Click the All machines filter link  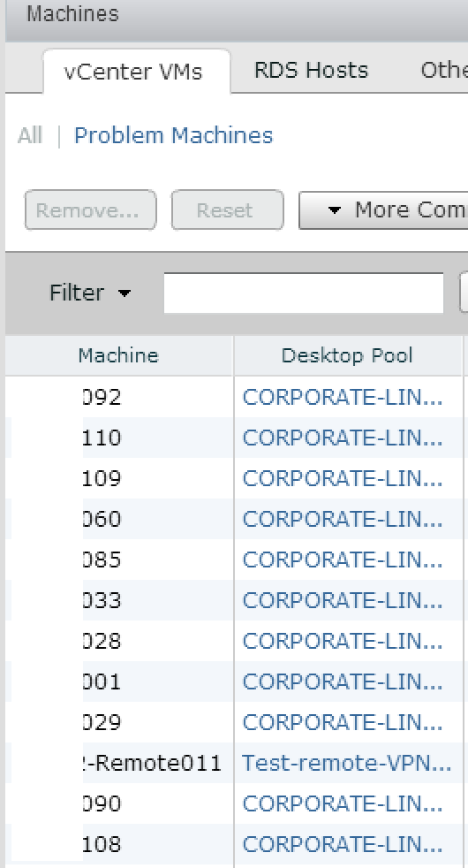[x=29, y=135]
